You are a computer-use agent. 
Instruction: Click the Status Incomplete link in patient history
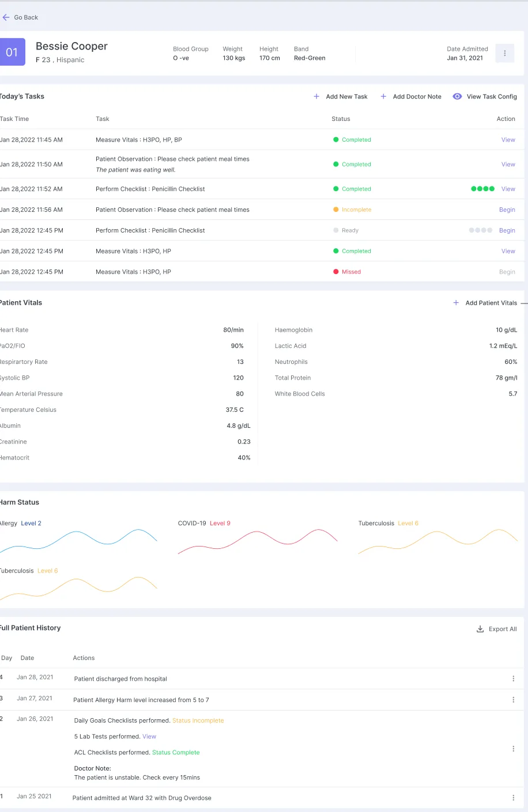[198, 720]
